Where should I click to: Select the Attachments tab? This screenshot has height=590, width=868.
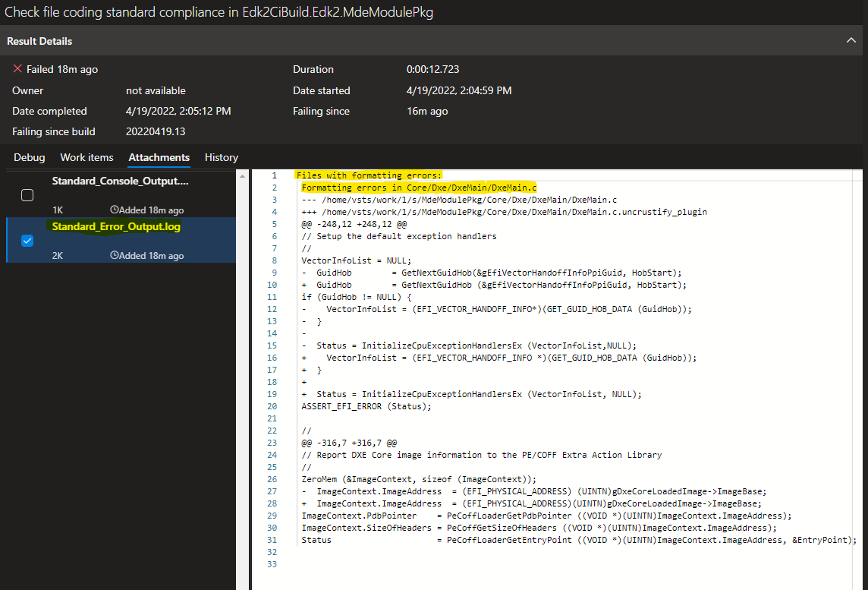point(159,157)
